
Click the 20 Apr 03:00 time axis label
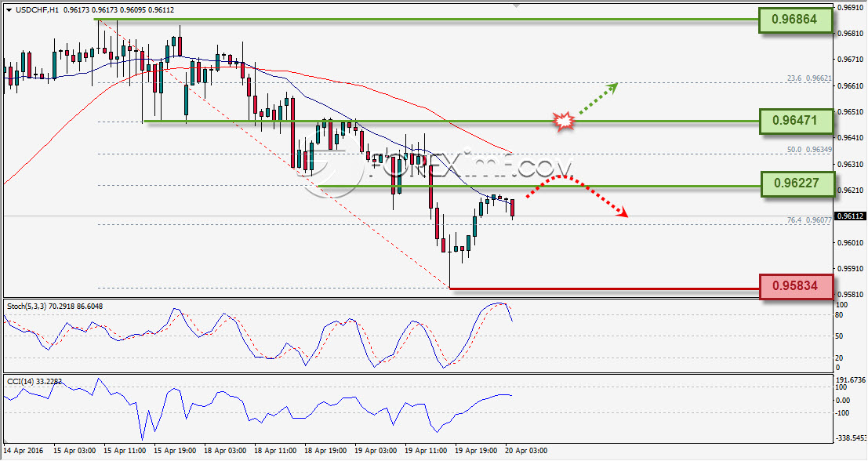[525, 451]
